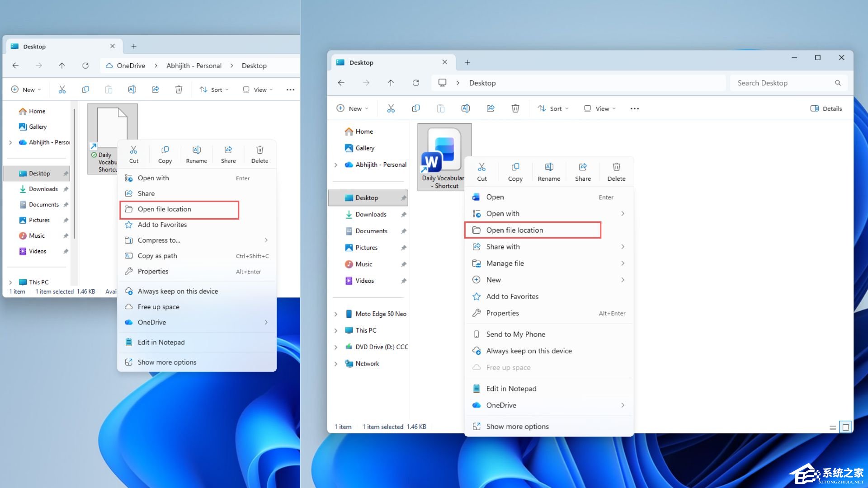Navigate up one folder level
868x488 pixels.
pyautogui.click(x=391, y=83)
